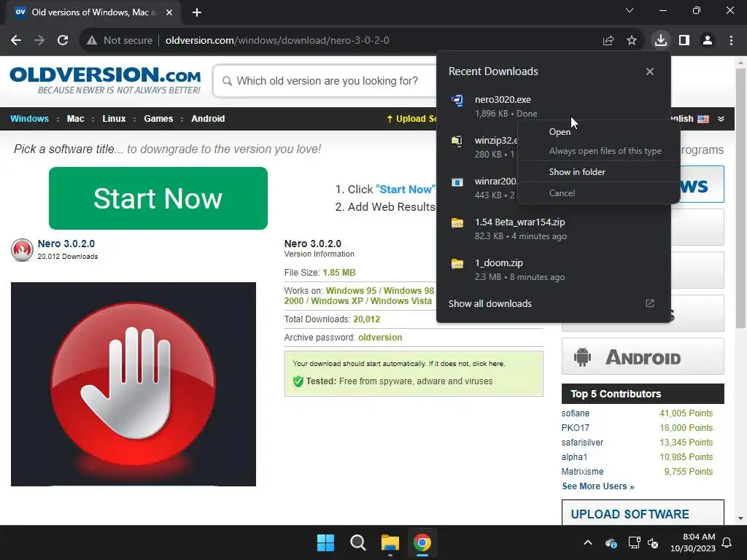Click the Not secure warning icon
Screen dimensions: 747x560
(92, 41)
